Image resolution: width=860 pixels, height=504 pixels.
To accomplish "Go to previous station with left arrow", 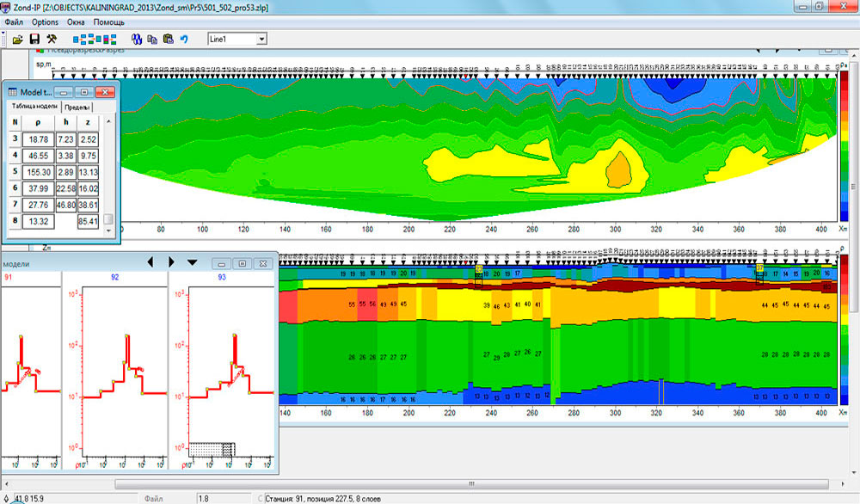I will [150, 262].
